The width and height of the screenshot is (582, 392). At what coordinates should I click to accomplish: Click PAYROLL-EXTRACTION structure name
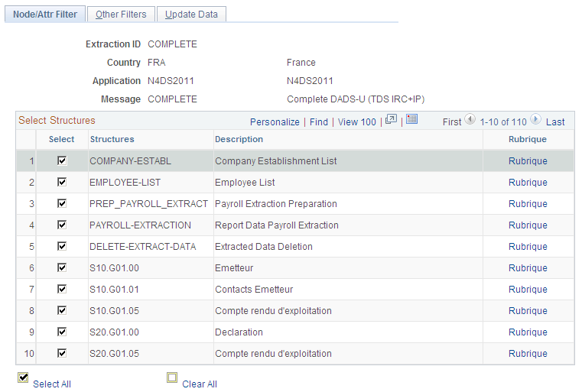pos(140,225)
